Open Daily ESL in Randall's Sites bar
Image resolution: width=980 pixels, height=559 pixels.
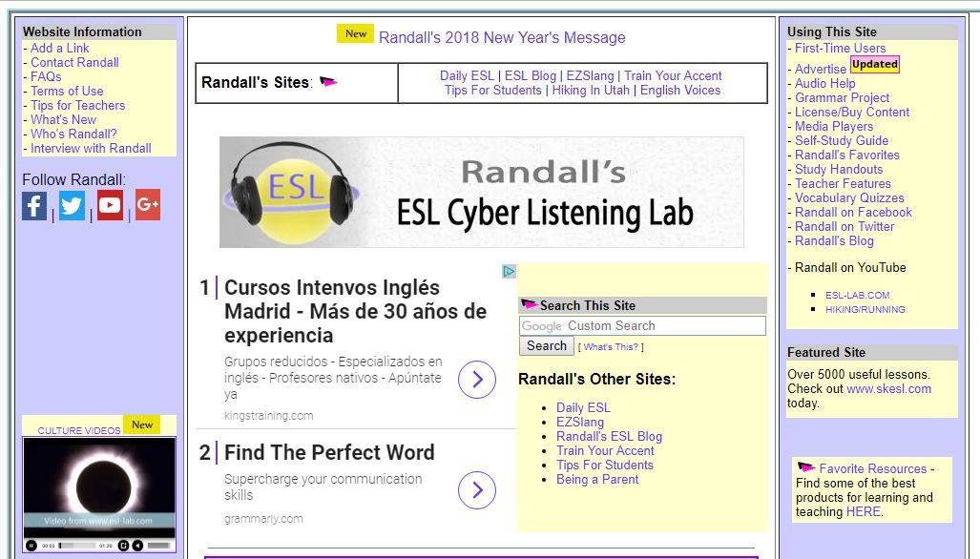[467, 75]
